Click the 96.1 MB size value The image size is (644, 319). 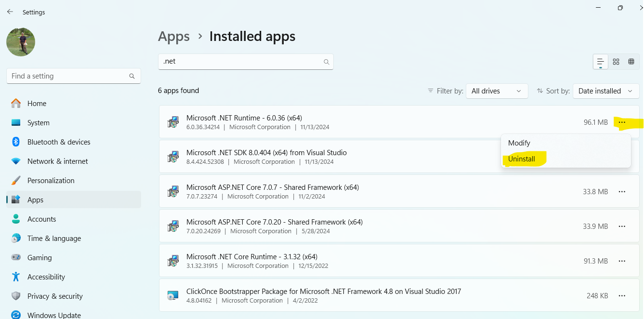(x=596, y=122)
